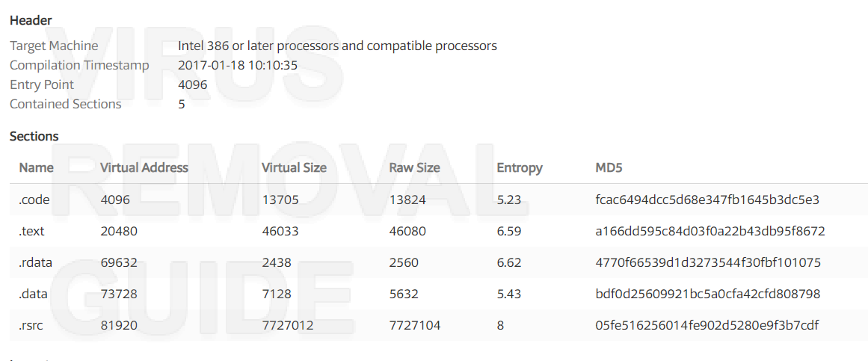Click the .data section name
This screenshot has height=361, width=868.
coord(33,294)
